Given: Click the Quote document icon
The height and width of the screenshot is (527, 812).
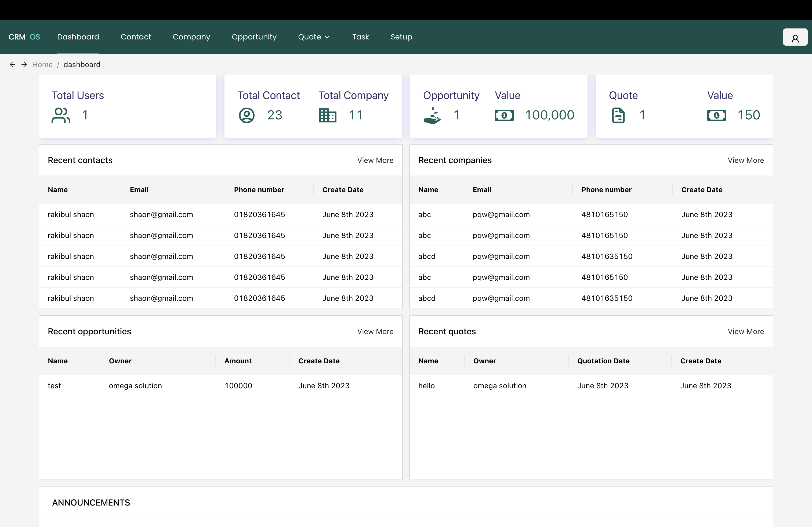Looking at the screenshot, I should tap(618, 115).
